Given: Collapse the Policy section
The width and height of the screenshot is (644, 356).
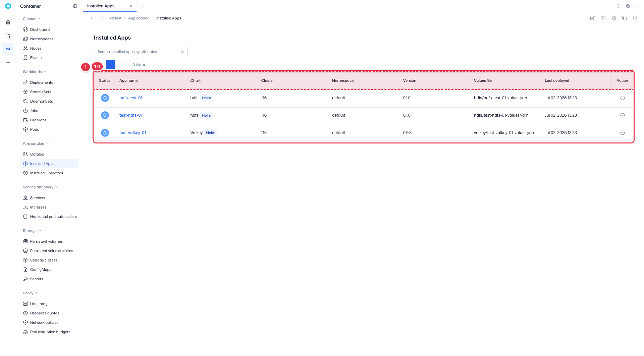Looking at the screenshot, I should pyautogui.click(x=31, y=293).
